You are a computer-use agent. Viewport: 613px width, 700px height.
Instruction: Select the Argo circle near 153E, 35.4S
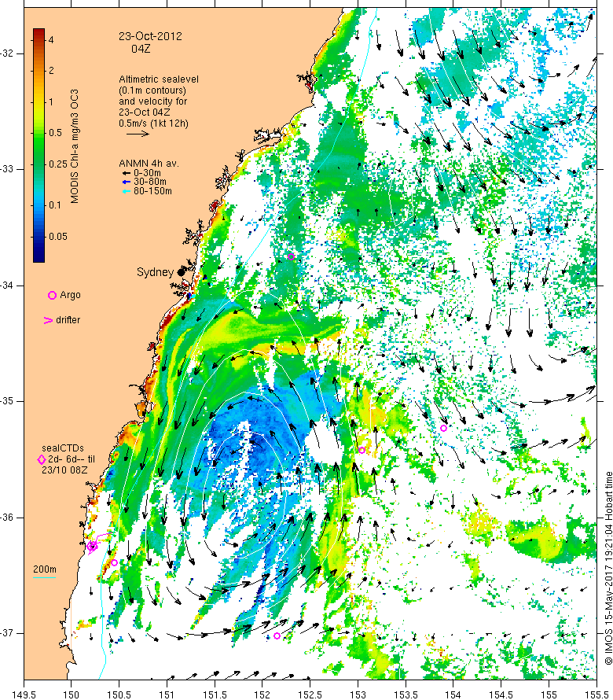[362, 450]
